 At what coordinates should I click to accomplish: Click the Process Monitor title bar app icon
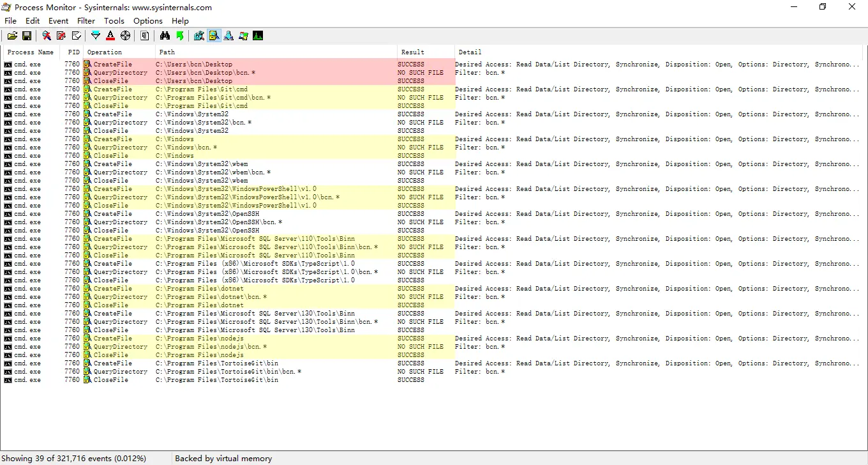click(7, 7)
